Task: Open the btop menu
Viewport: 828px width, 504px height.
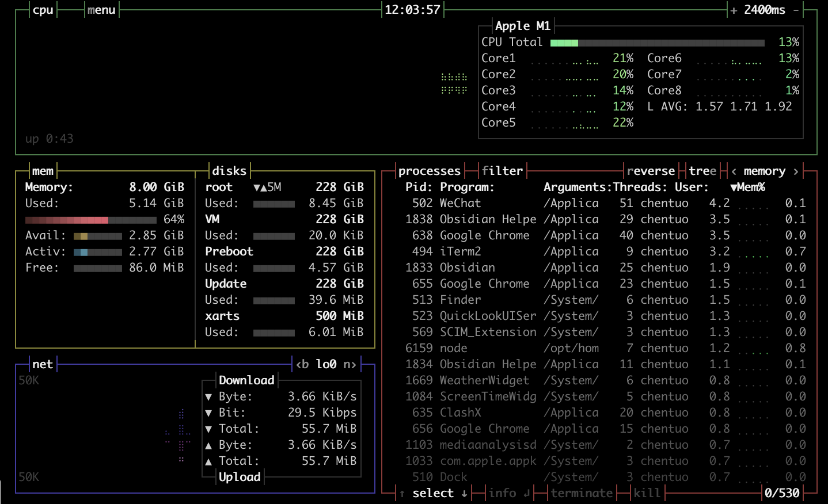Action: click(101, 10)
